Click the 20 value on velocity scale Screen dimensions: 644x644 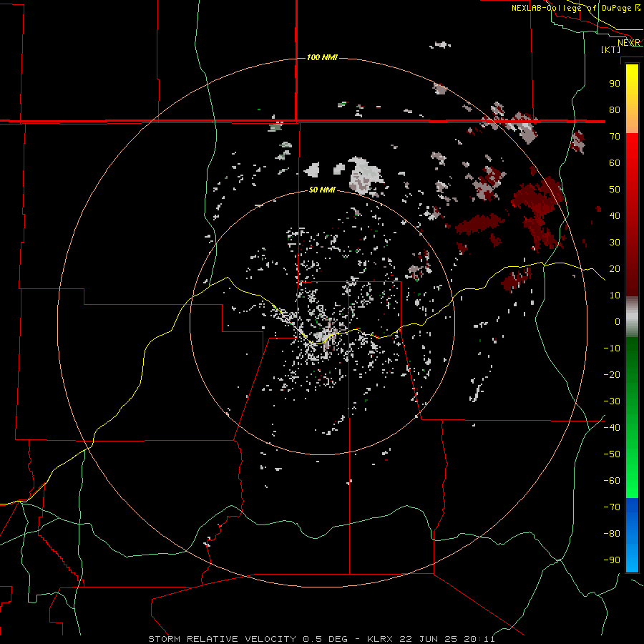click(615, 268)
